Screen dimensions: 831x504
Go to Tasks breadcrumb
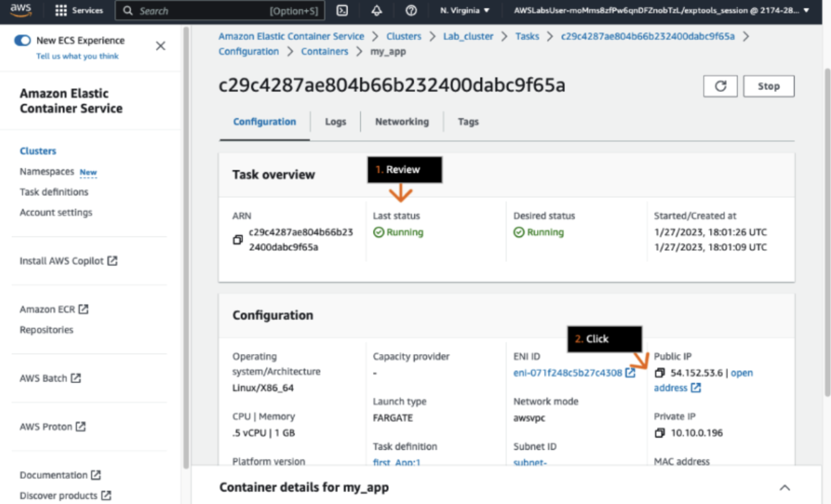coord(527,36)
